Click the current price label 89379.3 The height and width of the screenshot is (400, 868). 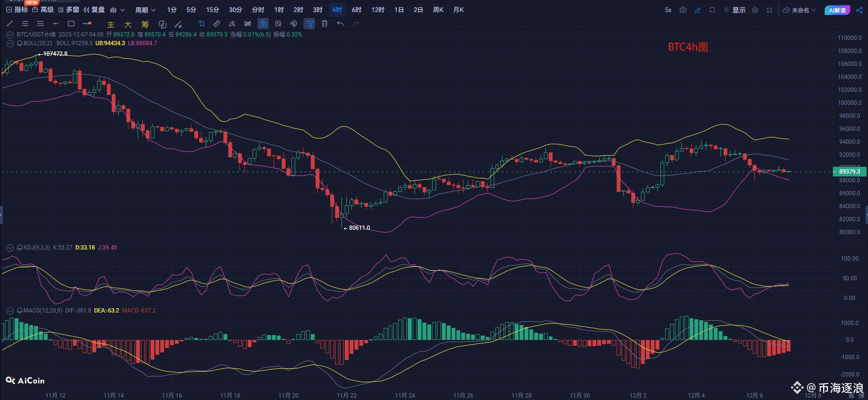849,172
